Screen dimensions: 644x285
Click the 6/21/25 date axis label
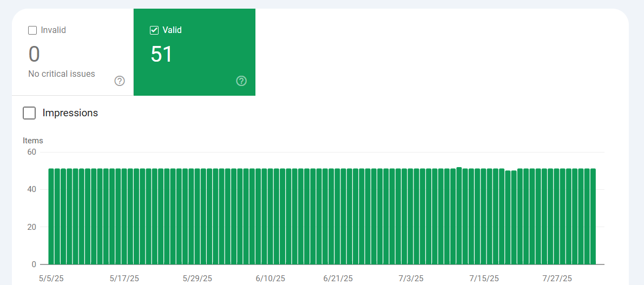338,279
